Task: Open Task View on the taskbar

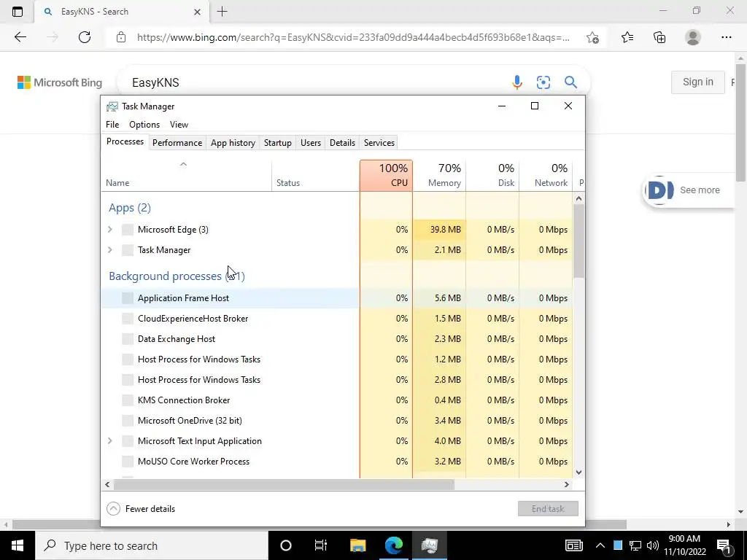Action: coord(321,545)
